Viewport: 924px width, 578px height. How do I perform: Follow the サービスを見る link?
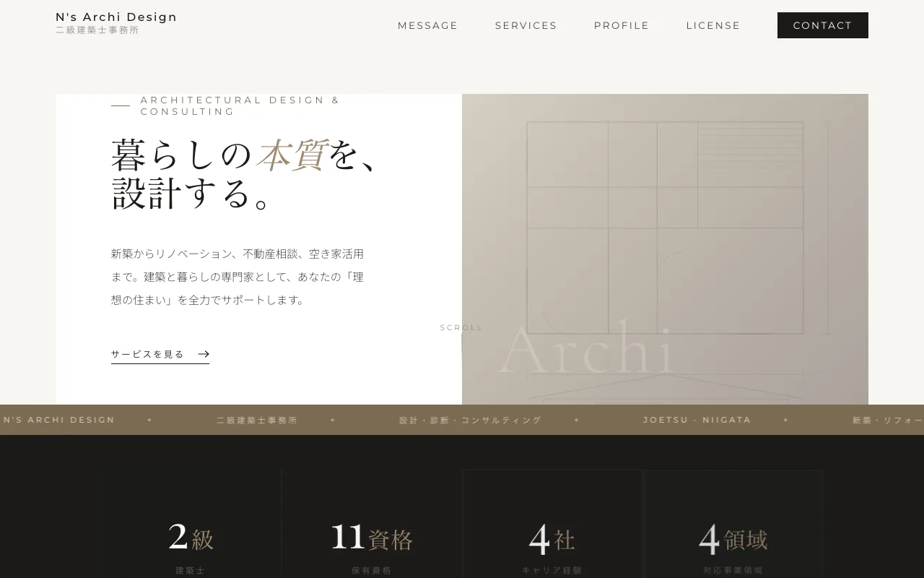160,355
